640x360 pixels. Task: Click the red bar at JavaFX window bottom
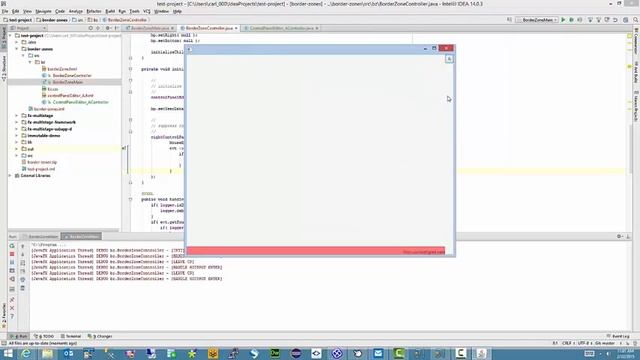(x=316, y=251)
